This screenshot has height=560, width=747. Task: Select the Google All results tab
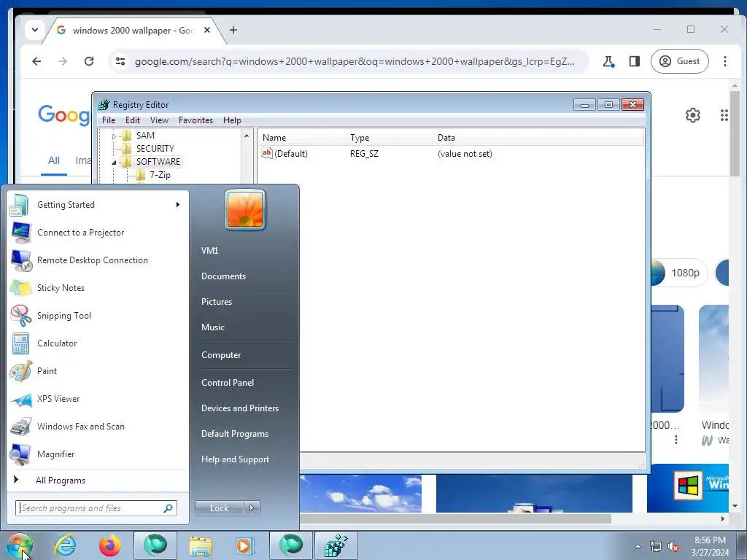pyautogui.click(x=54, y=161)
